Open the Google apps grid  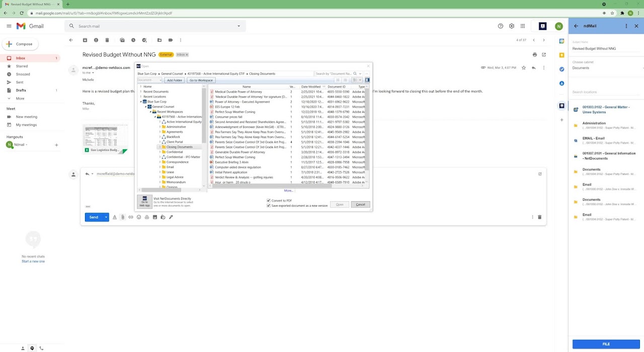(x=523, y=26)
